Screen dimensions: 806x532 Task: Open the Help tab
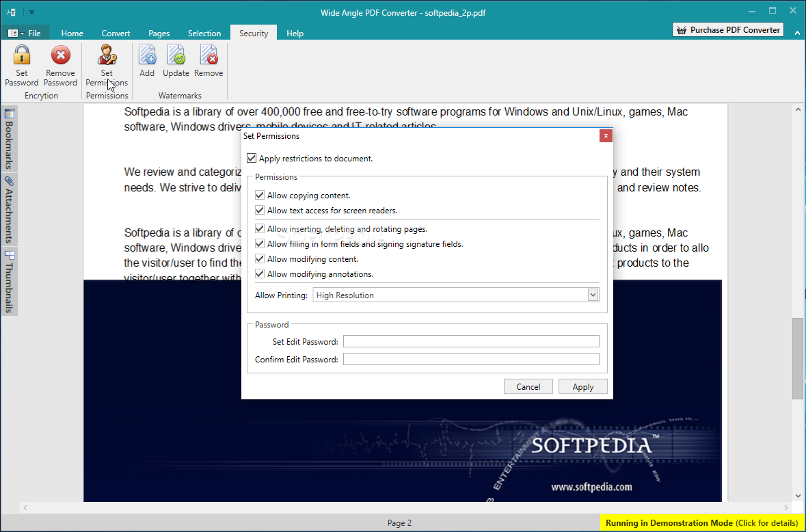point(295,33)
